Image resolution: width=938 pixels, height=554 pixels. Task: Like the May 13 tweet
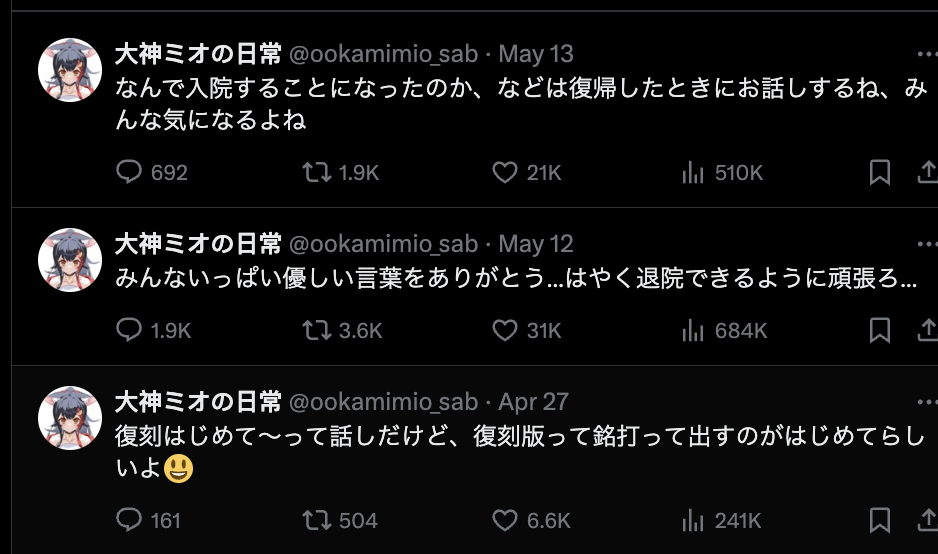tap(505, 173)
